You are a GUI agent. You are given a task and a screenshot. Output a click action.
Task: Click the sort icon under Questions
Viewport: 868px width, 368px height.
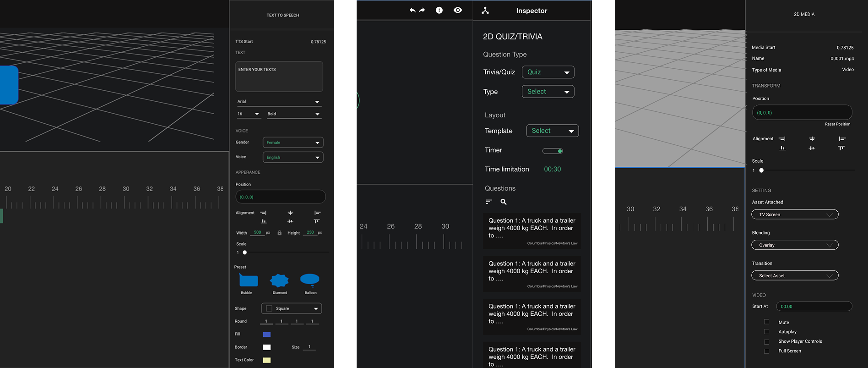point(488,202)
